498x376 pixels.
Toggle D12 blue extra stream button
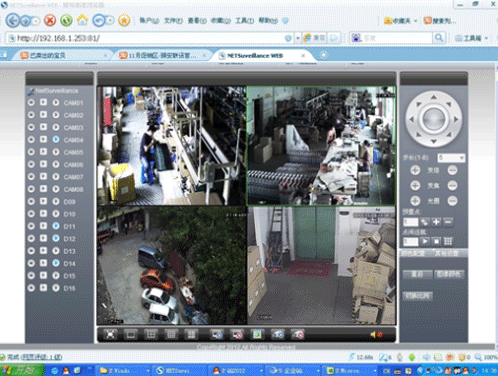coord(56,238)
